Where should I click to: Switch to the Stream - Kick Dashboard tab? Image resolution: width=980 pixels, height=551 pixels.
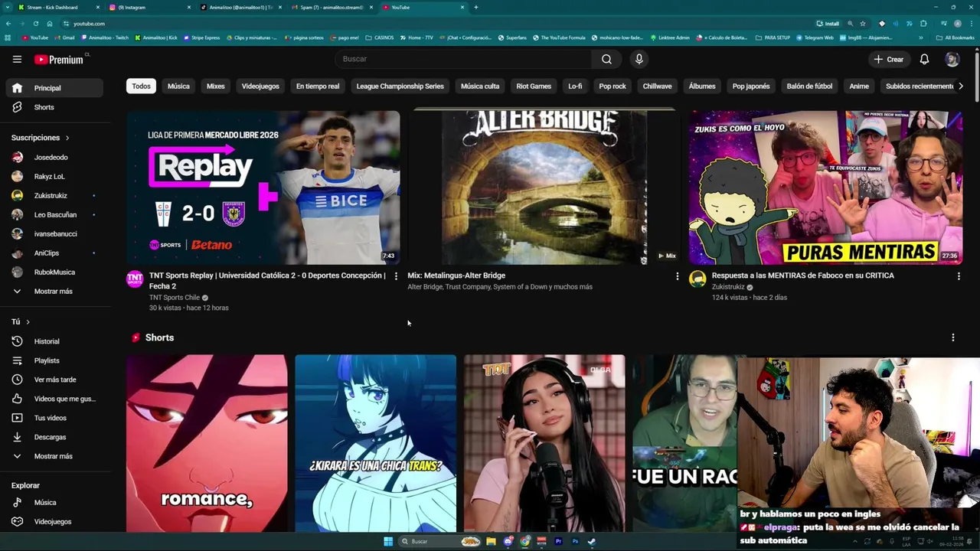(57, 7)
